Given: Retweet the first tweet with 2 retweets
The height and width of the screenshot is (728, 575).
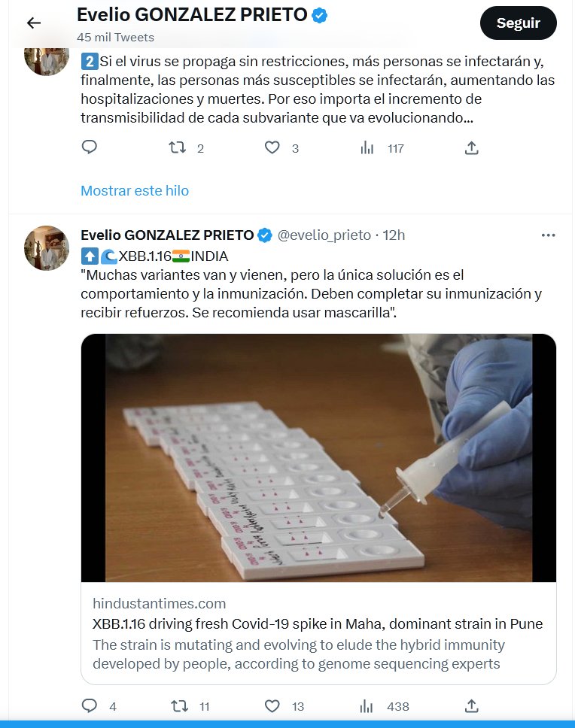Looking at the screenshot, I should [178, 147].
